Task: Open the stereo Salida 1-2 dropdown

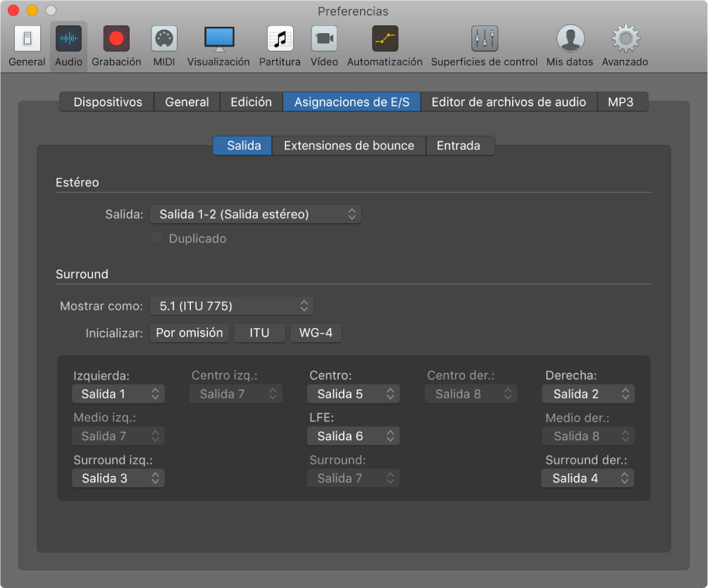Action: click(x=255, y=214)
